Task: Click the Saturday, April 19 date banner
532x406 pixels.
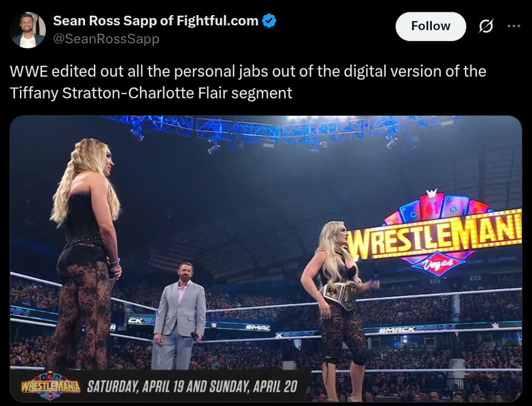Action: 192,386
